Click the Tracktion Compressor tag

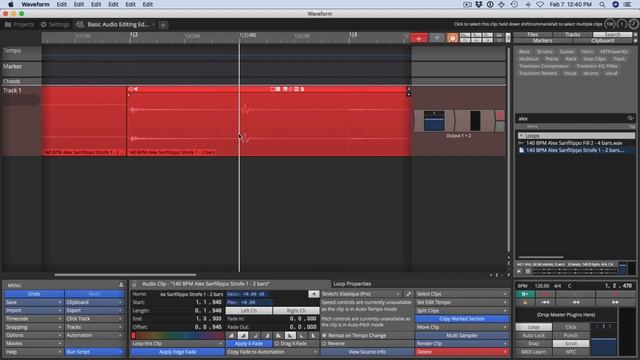[x=544, y=66]
